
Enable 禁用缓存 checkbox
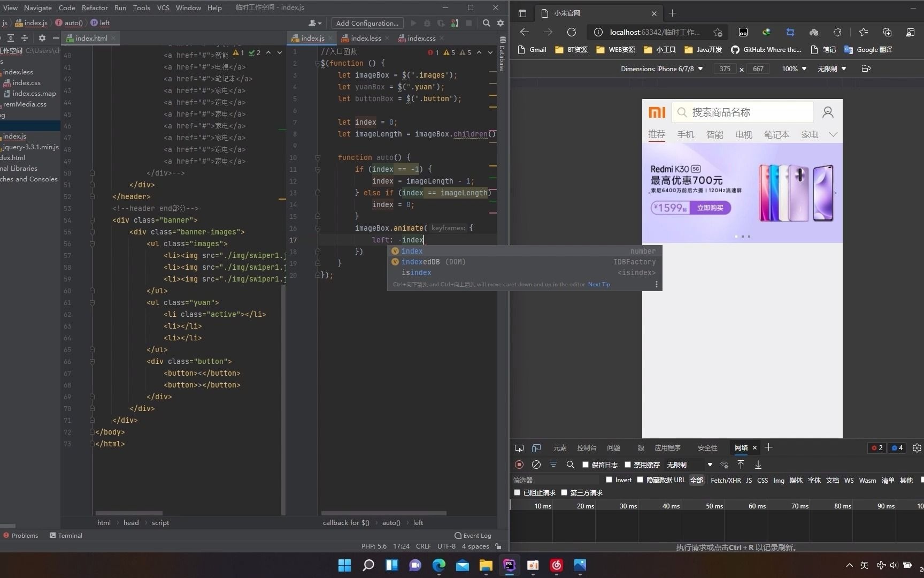coord(628,465)
